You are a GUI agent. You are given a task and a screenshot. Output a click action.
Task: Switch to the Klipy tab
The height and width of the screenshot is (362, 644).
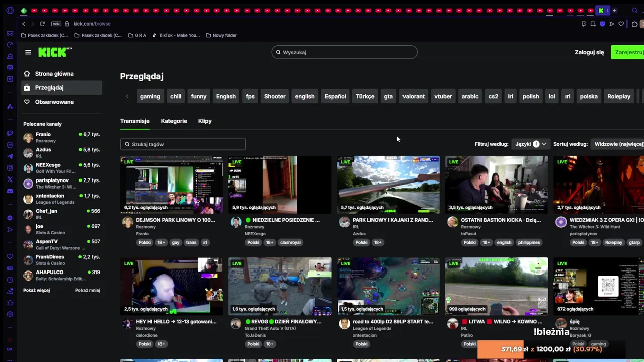[205, 121]
